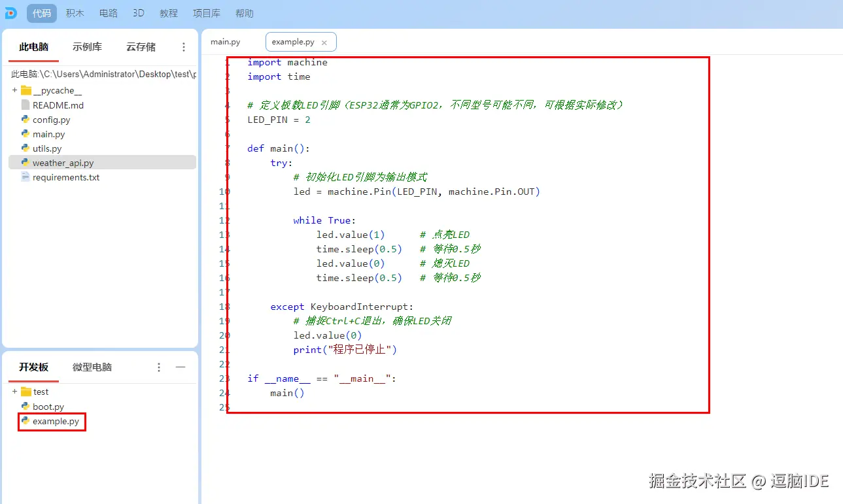This screenshot has width=843, height=504.
Task: Click the example.py Python icon on board
Action: (26, 421)
